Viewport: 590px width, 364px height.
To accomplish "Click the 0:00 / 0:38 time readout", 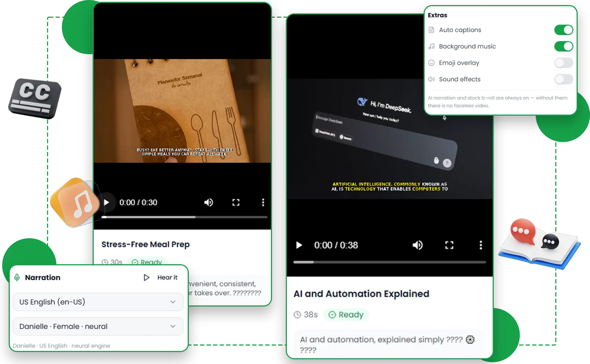I will point(336,245).
